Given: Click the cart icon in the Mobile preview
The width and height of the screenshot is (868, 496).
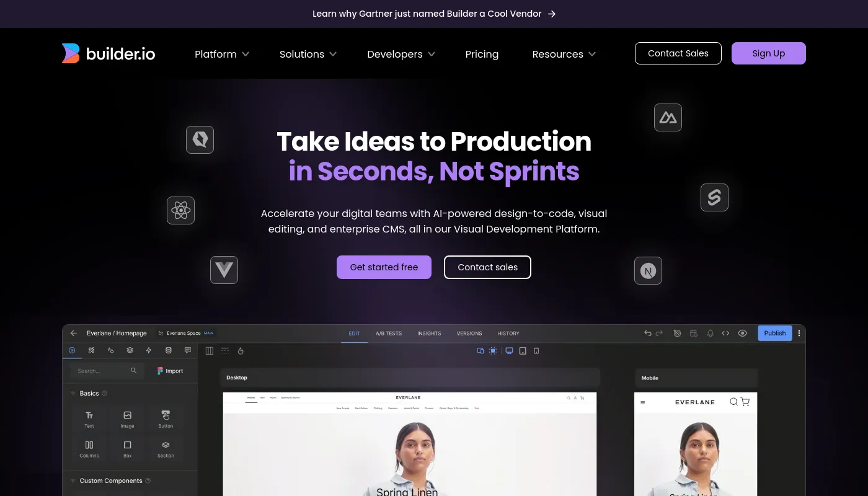Looking at the screenshot, I should click(745, 402).
